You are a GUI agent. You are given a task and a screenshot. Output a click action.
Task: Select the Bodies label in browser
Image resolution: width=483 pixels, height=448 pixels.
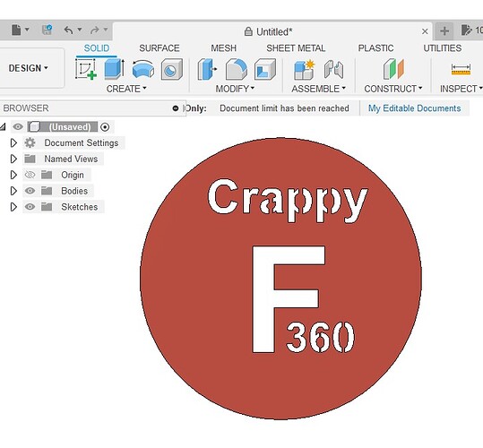pyautogui.click(x=74, y=191)
